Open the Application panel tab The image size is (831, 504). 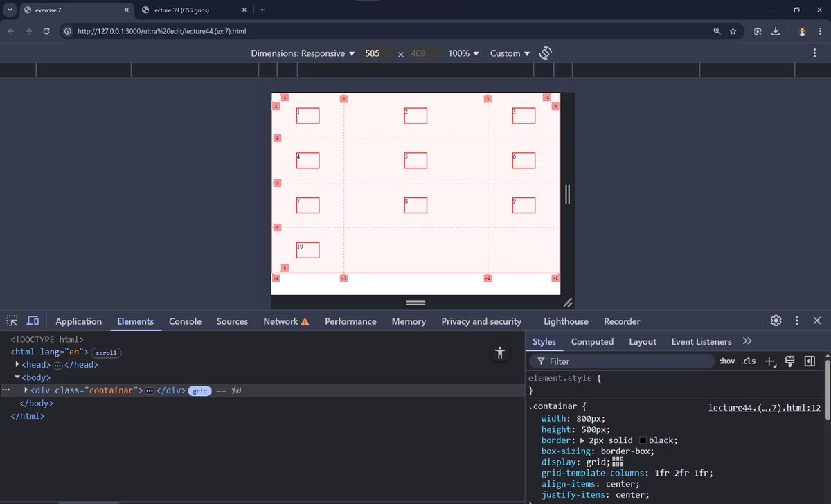78,321
